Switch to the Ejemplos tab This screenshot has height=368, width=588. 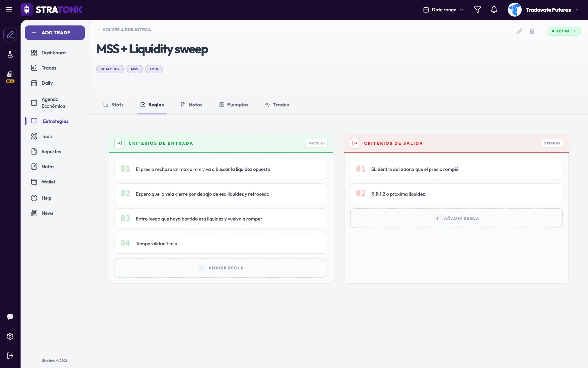tap(234, 105)
